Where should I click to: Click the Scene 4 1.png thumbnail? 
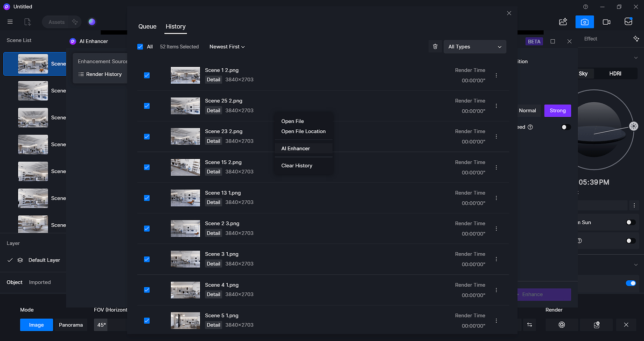pyautogui.click(x=185, y=290)
